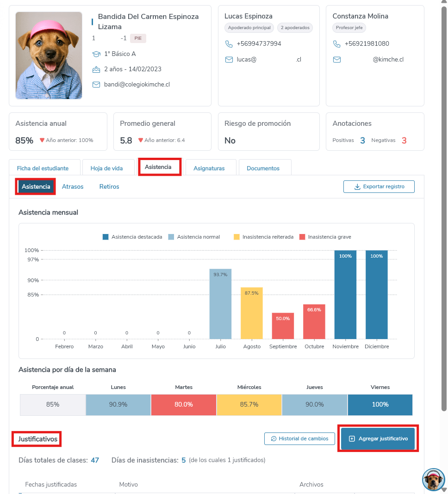Click the Fechas justificadas column header
Screen dimensions: 448x494
(51, 485)
